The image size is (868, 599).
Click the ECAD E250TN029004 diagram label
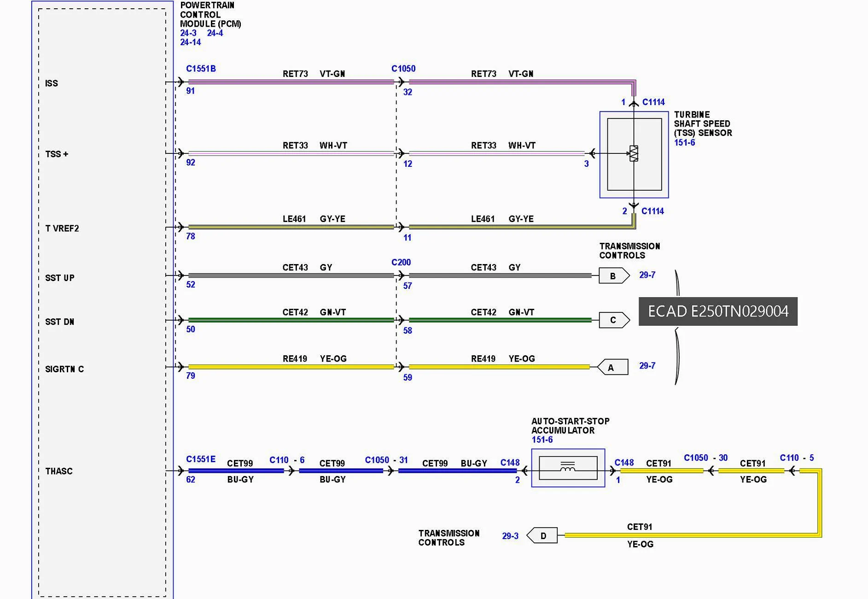[x=718, y=311]
